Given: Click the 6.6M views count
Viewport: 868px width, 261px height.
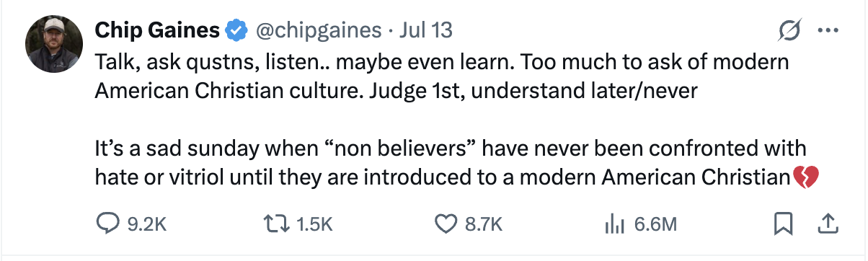Looking at the screenshot, I should [655, 225].
